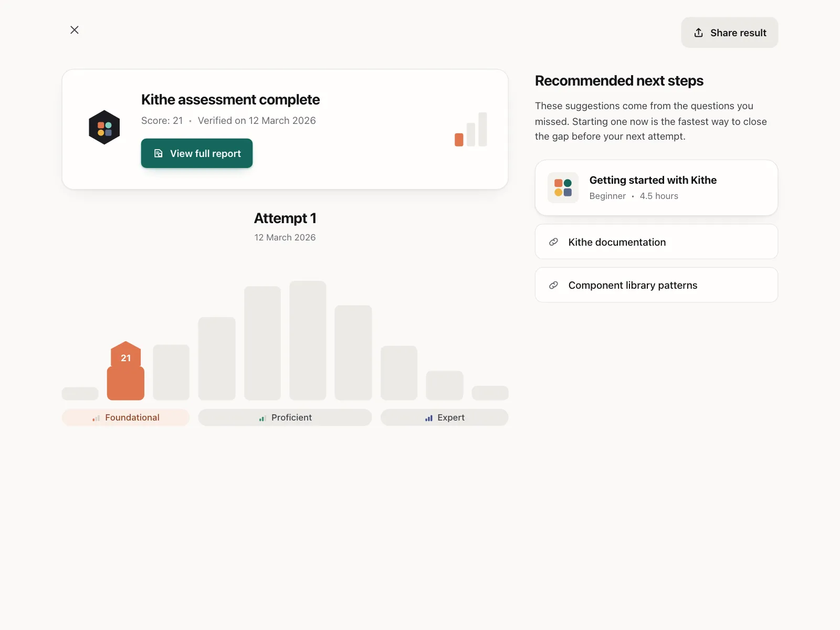The image size is (840, 630).
Task: Click the orange score marker labeled 21
Action: click(126, 355)
